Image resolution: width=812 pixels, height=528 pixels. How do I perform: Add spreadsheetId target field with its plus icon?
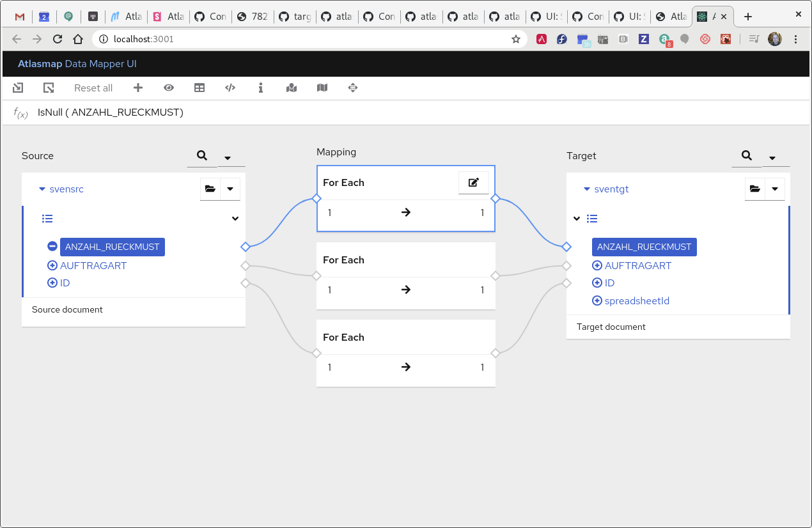[597, 300]
